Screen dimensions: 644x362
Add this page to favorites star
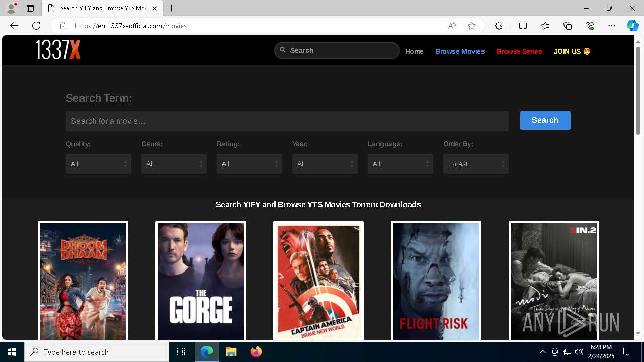(472, 26)
